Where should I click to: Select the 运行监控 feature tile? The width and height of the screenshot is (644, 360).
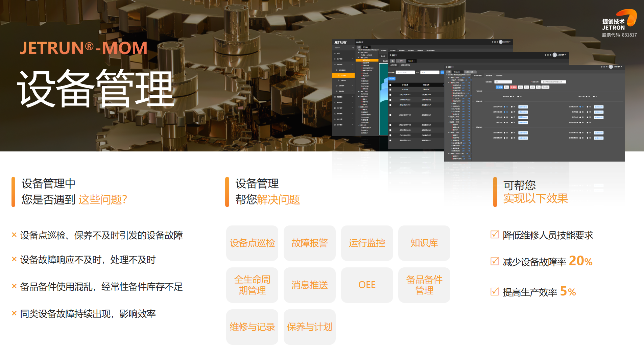pyautogui.click(x=367, y=243)
